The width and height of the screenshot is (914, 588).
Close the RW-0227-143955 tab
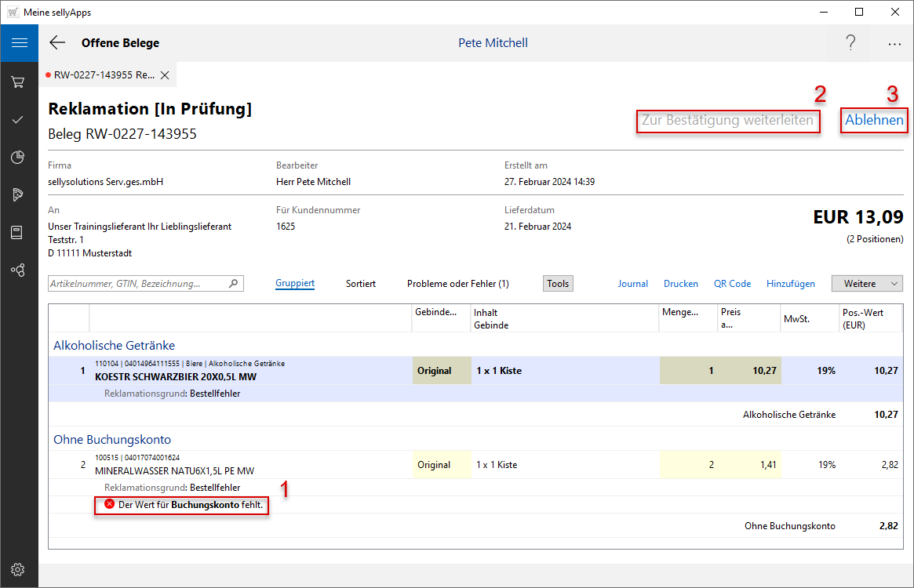[165, 75]
